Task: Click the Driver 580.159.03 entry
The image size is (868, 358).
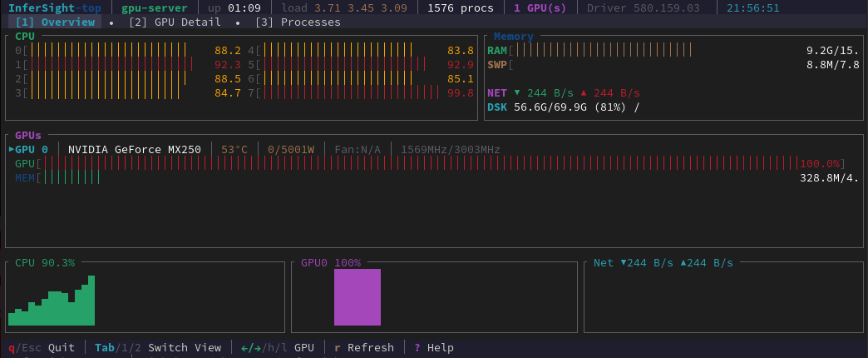Action: (644, 7)
